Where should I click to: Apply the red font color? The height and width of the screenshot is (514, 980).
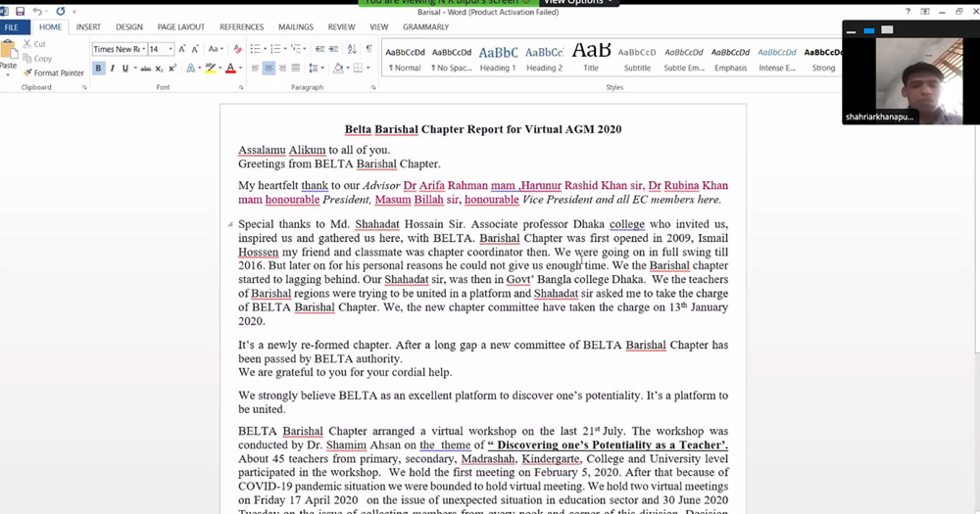(230, 69)
